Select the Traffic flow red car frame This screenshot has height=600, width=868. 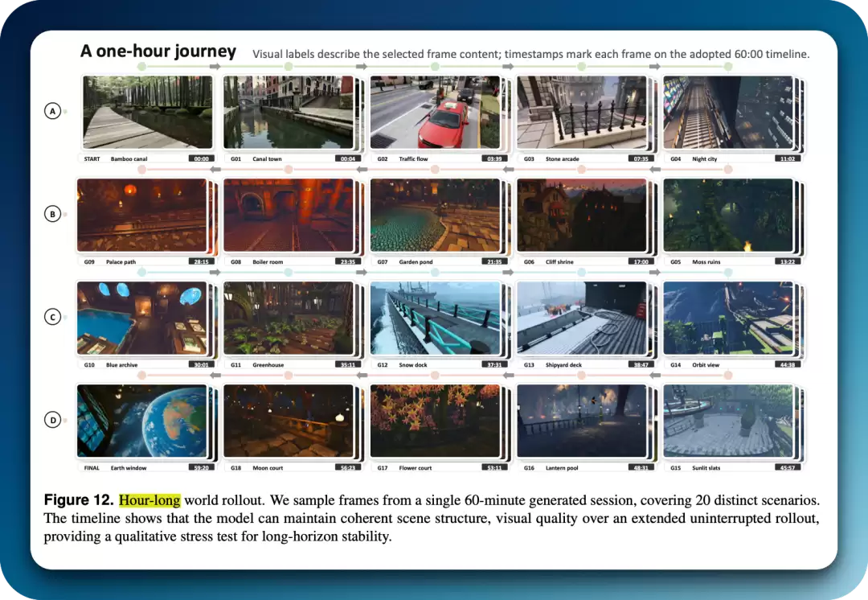pyautogui.click(x=435, y=113)
